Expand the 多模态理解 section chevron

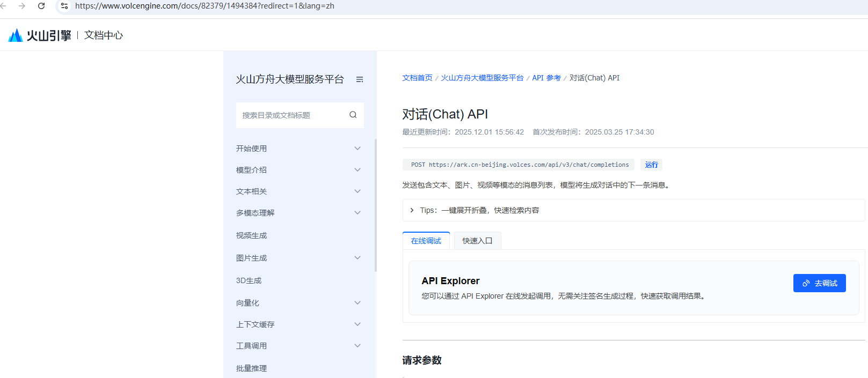[358, 213]
